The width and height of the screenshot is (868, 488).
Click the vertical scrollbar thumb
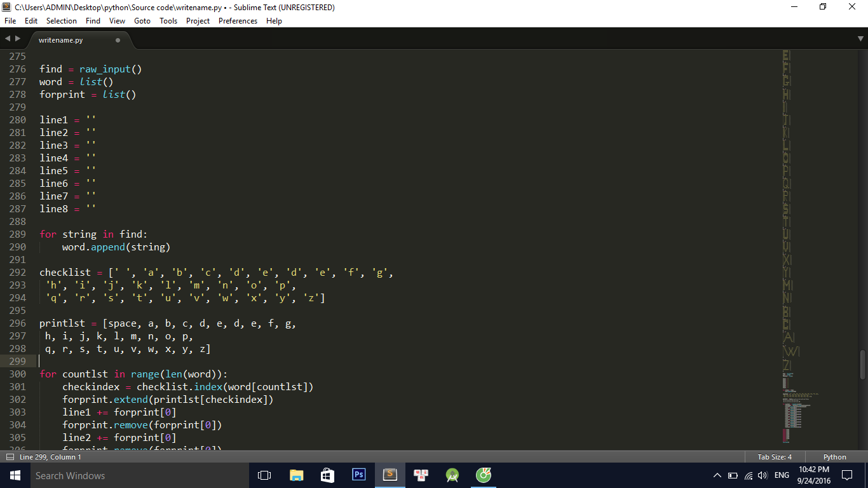tap(862, 364)
